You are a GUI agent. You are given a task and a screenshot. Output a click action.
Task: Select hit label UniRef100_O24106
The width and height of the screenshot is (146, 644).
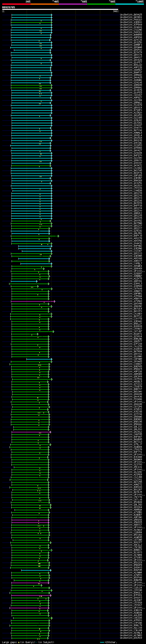131,82
